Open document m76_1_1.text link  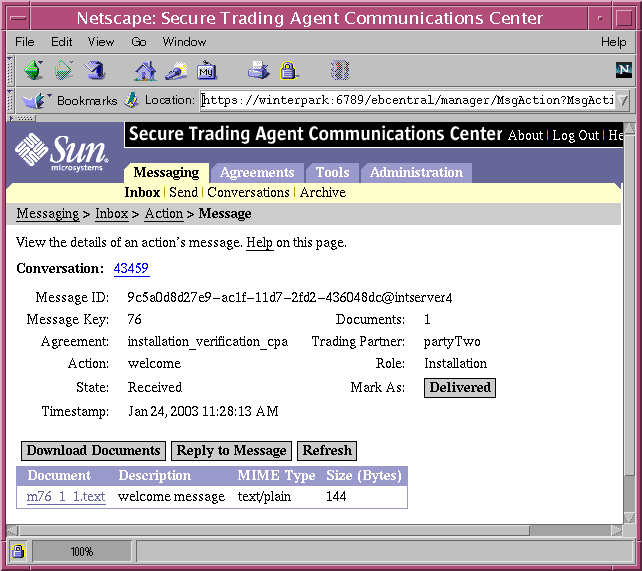click(66, 497)
